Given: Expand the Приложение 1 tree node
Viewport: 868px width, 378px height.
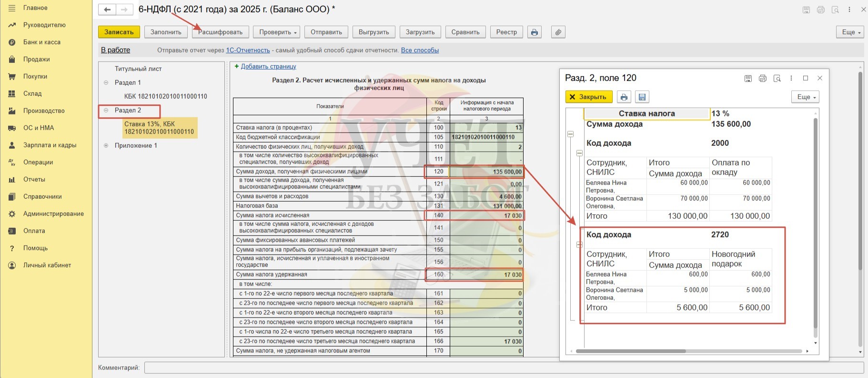Looking at the screenshot, I should [106, 145].
